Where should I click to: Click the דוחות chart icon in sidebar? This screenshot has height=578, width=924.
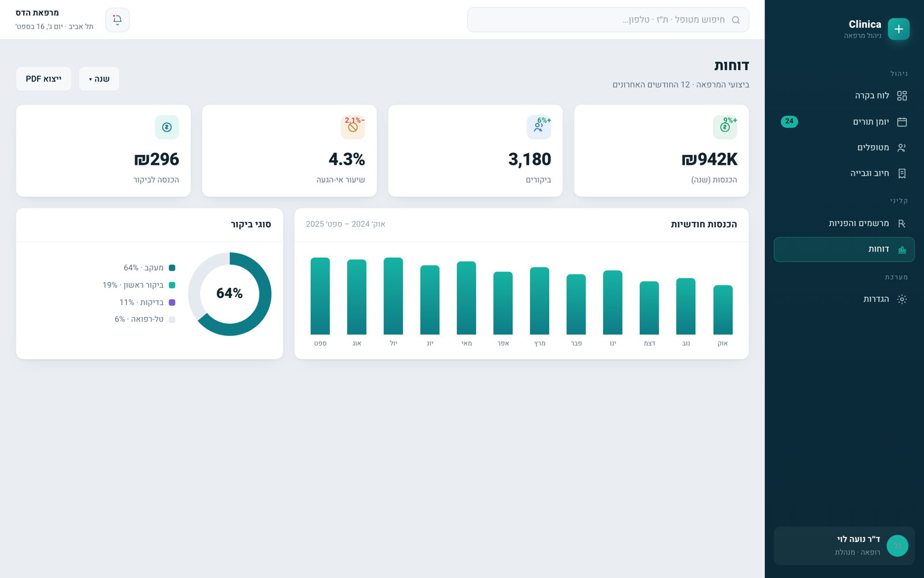pyautogui.click(x=901, y=249)
